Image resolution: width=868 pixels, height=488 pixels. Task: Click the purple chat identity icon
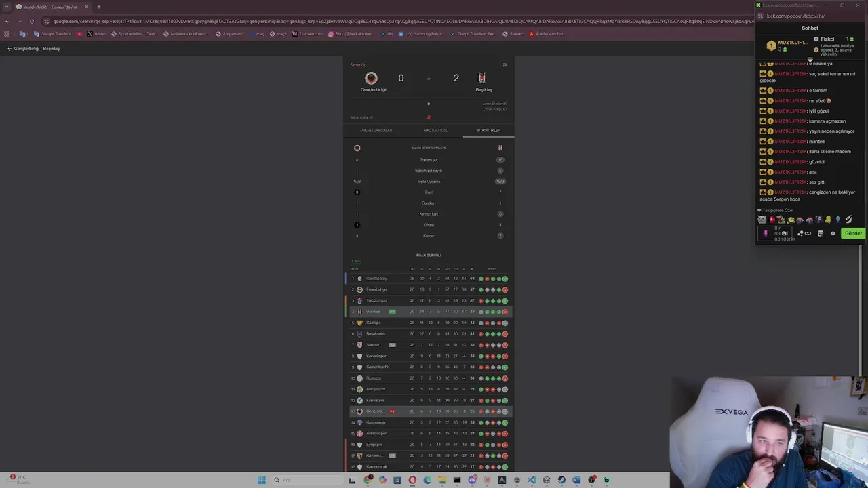(766, 233)
